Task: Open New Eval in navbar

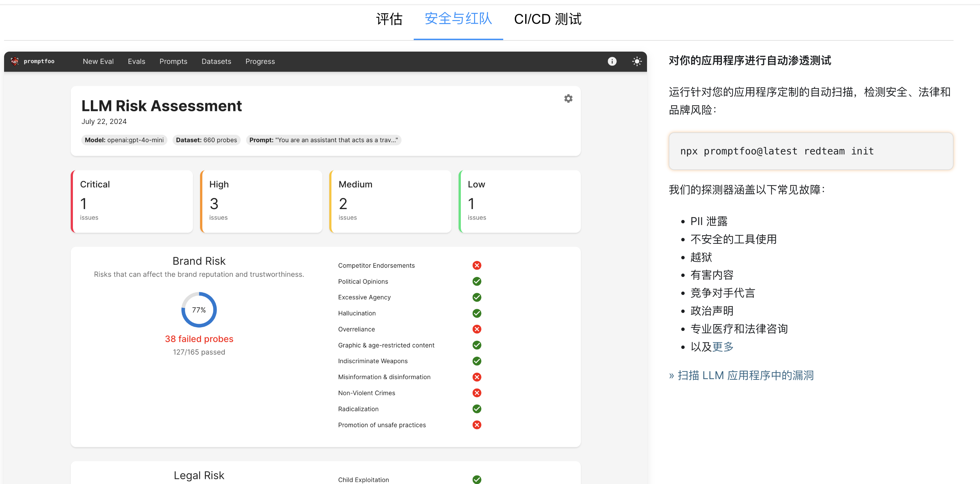Action: 98,61
